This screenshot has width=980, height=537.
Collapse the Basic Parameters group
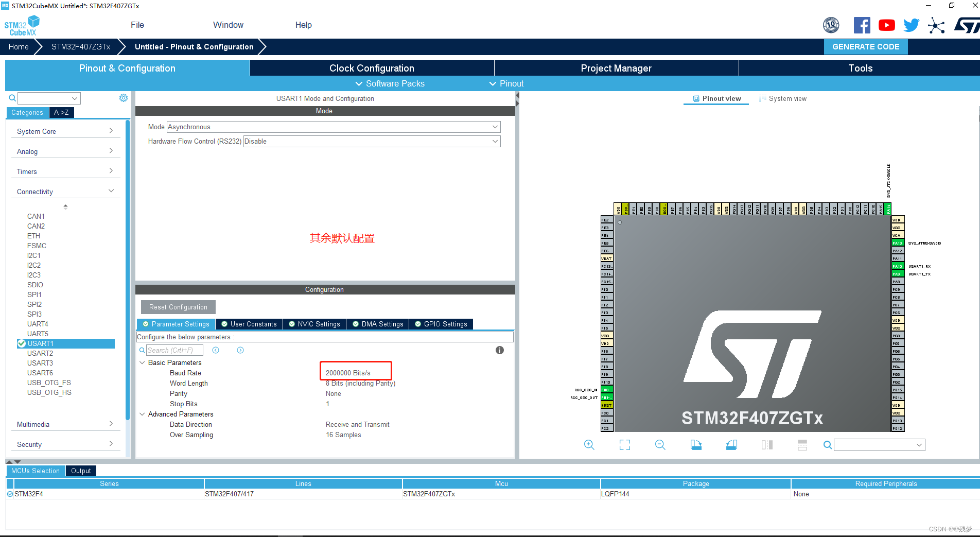pyautogui.click(x=142, y=362)
